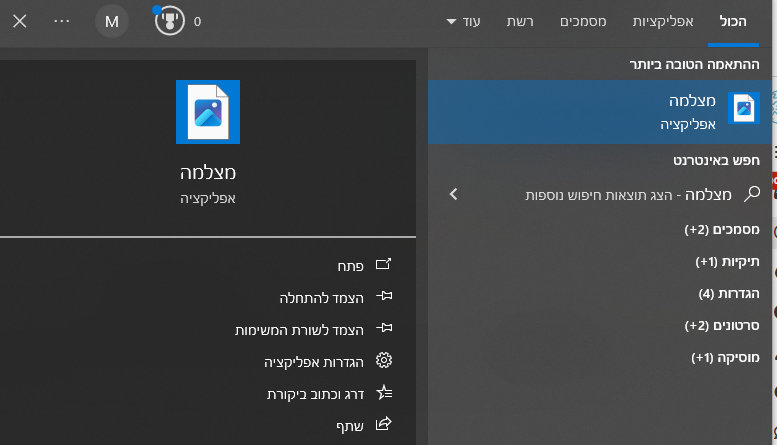The height and width of the screenshot is (445, 777).
Task: Click pin icon next to הצמד לשורת המשימות
Action: coord(384,328)
